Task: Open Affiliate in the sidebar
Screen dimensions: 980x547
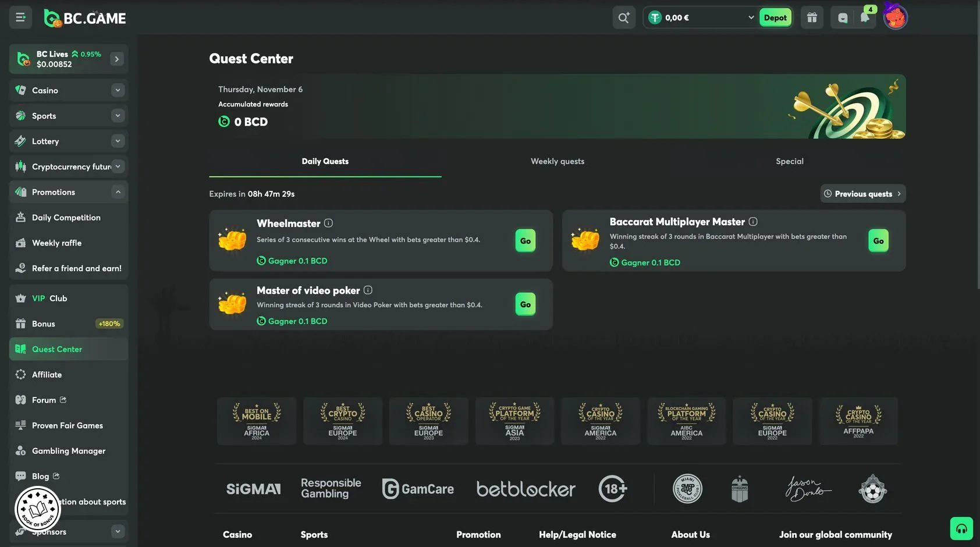Action: [69, 375]
